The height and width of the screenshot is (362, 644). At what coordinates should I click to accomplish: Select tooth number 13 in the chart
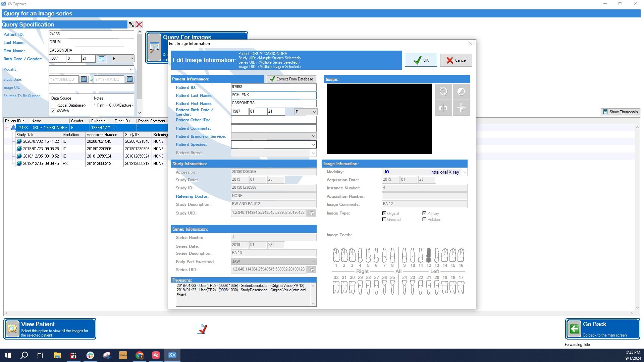coord(436,256)
